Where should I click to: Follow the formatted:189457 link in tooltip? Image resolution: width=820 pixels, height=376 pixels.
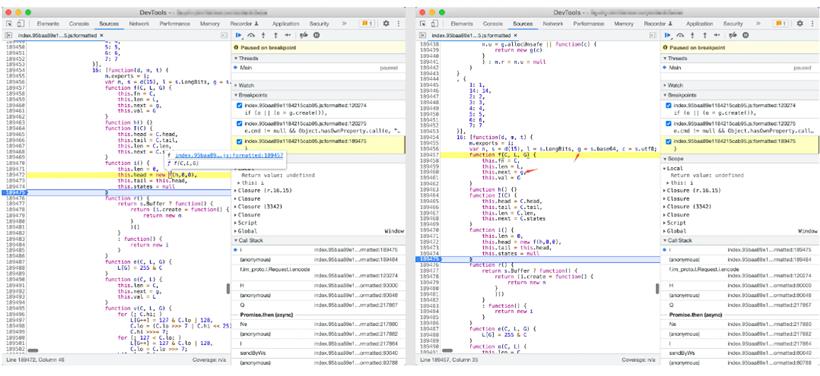click(229, 155)
